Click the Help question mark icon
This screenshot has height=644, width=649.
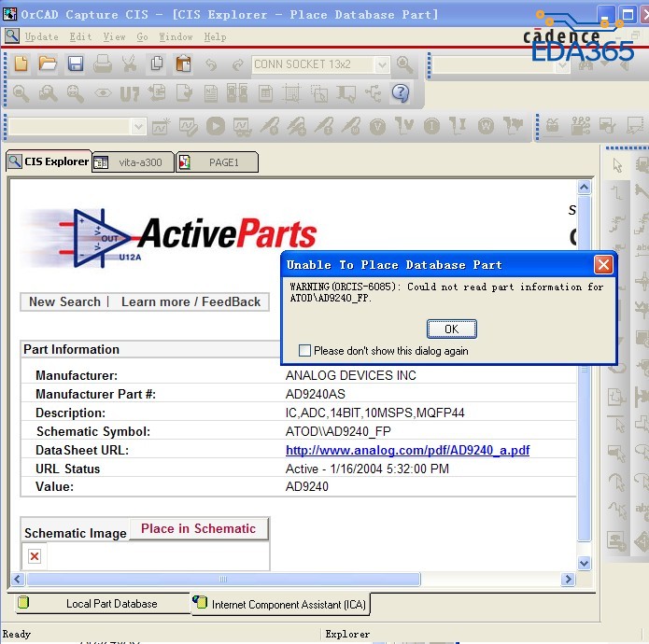click(x=401, y=93)
